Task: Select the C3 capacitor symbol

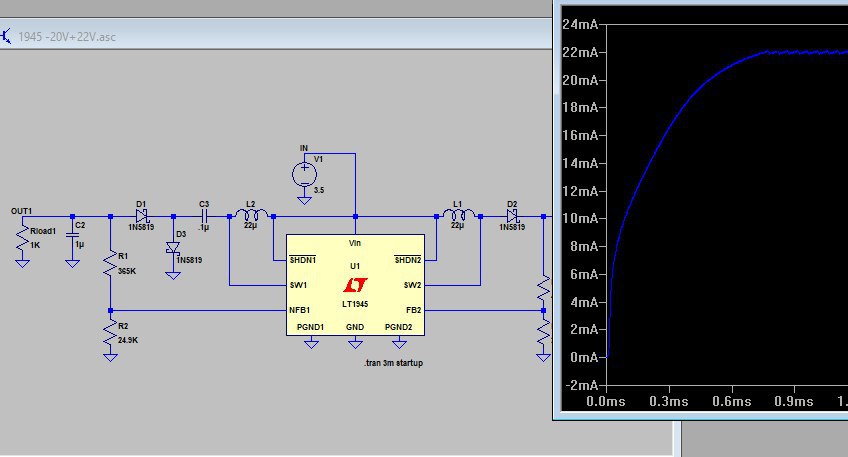Action: click(x=204, y=216)
